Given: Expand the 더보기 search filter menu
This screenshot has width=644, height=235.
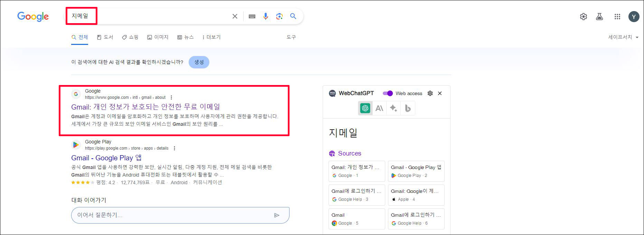Looking at the screenshot, I should coord(211,37).
